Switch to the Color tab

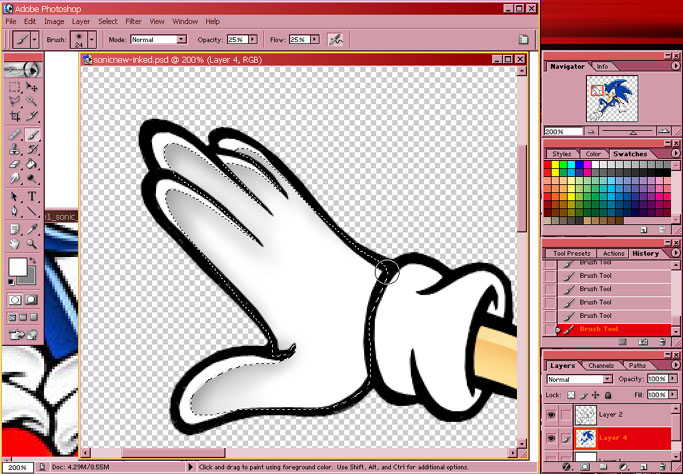[593, 154]
